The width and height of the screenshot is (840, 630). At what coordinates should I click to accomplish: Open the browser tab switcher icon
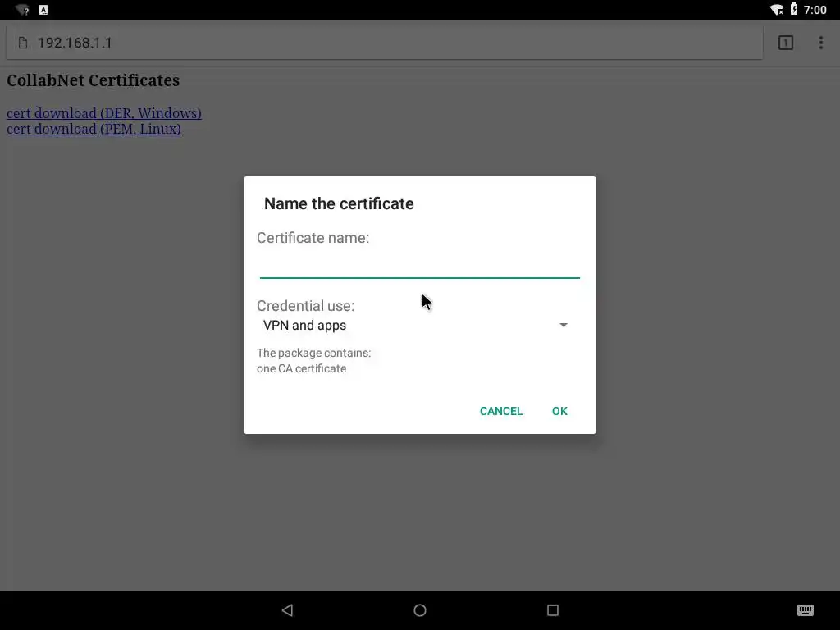pos(785,43)
